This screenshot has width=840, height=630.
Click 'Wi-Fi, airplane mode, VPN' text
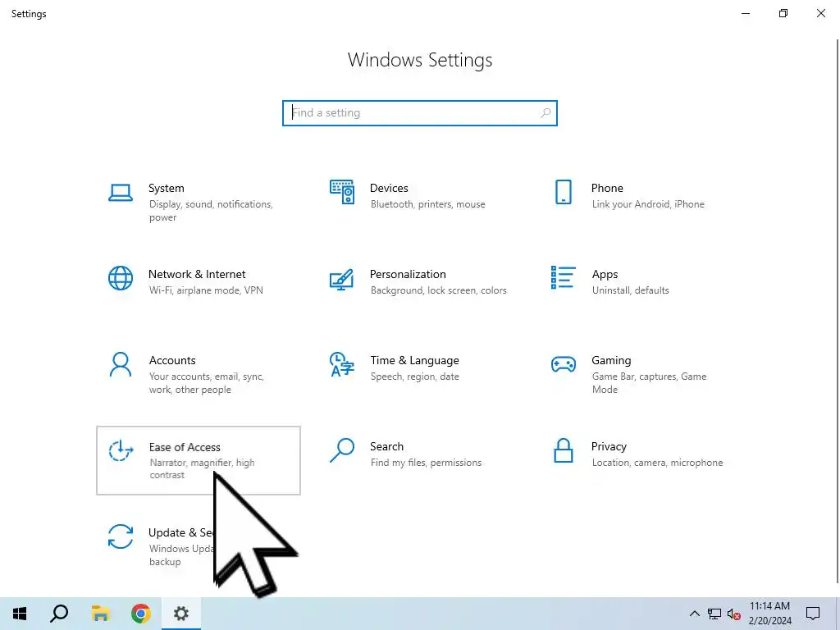tap(206, 290)
